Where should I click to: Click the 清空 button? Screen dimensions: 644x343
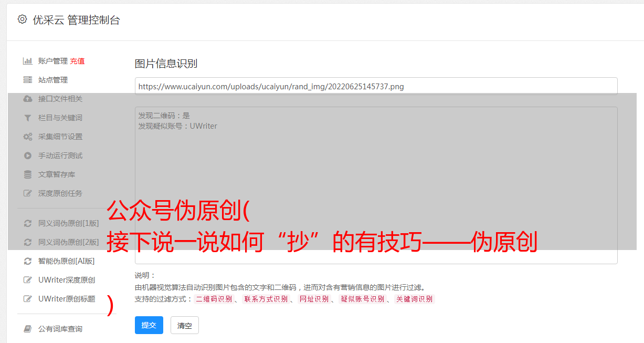pos(185,325)
